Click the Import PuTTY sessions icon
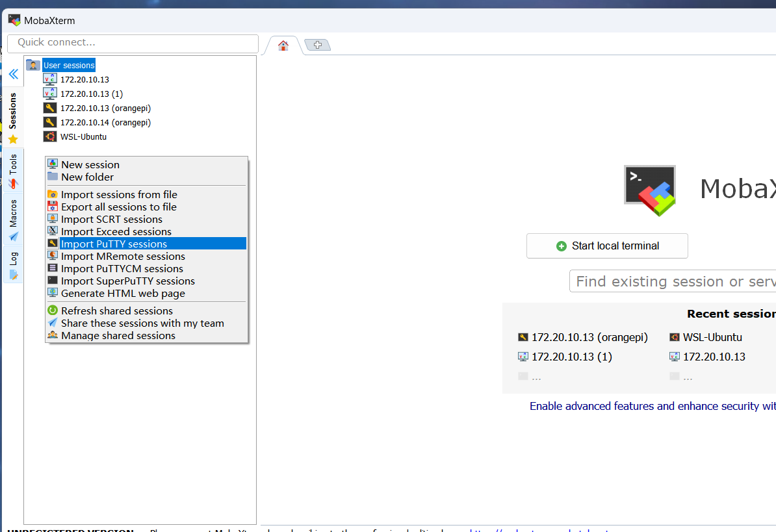Viewport: 776px width, 532px height. (53, 243)
